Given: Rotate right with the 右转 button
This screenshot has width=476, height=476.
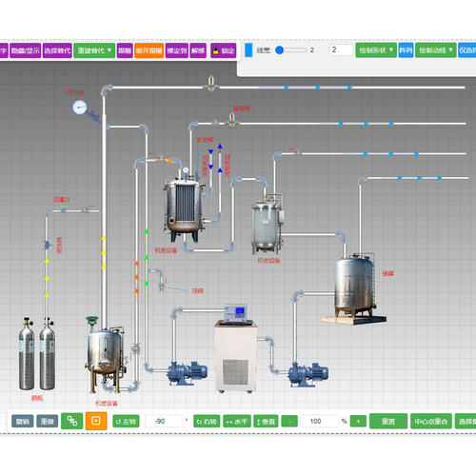Looking at the screenshot, I should (207, 422).
